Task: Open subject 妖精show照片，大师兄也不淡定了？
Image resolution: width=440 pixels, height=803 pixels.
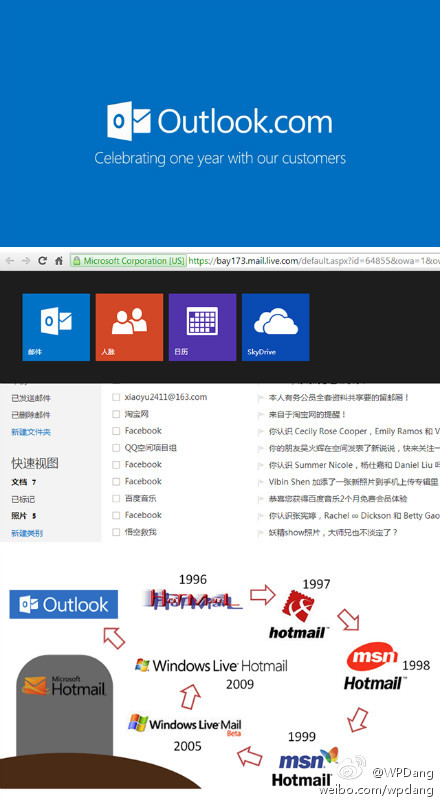Action: coord(333,533)
